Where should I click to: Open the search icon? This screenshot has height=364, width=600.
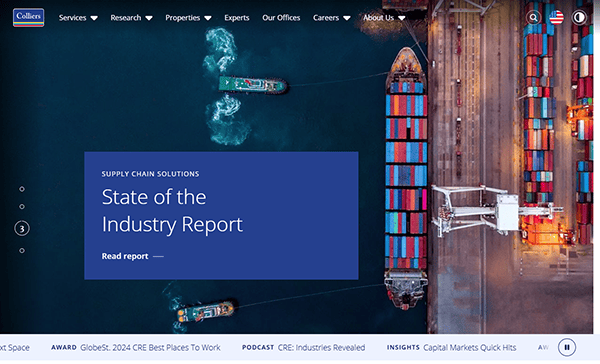[533, 18]
